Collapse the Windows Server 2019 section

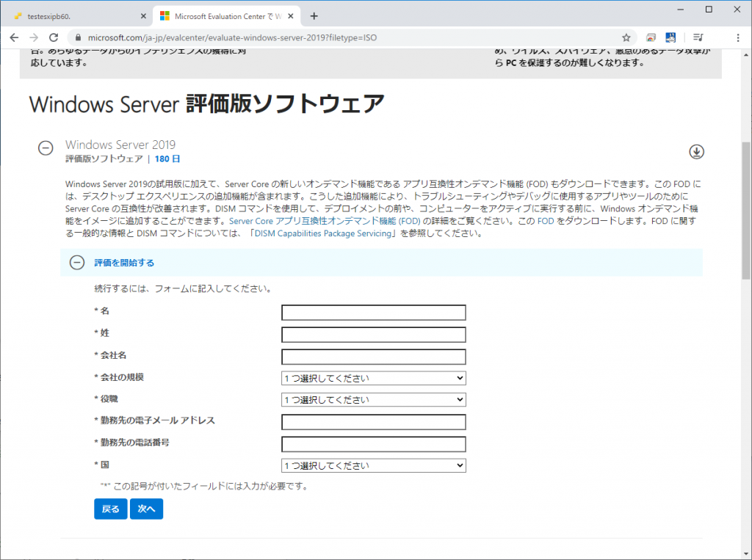click(x=46, y=148)
